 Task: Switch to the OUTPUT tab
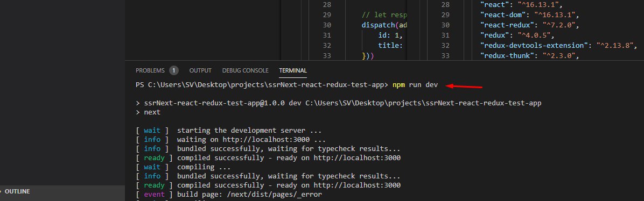pos(200,70)
